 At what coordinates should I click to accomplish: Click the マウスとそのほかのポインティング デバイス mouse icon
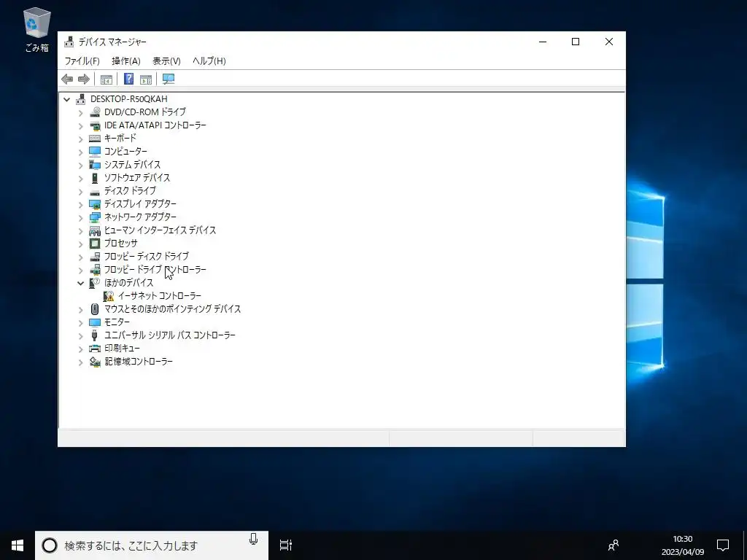coord(95,309)
